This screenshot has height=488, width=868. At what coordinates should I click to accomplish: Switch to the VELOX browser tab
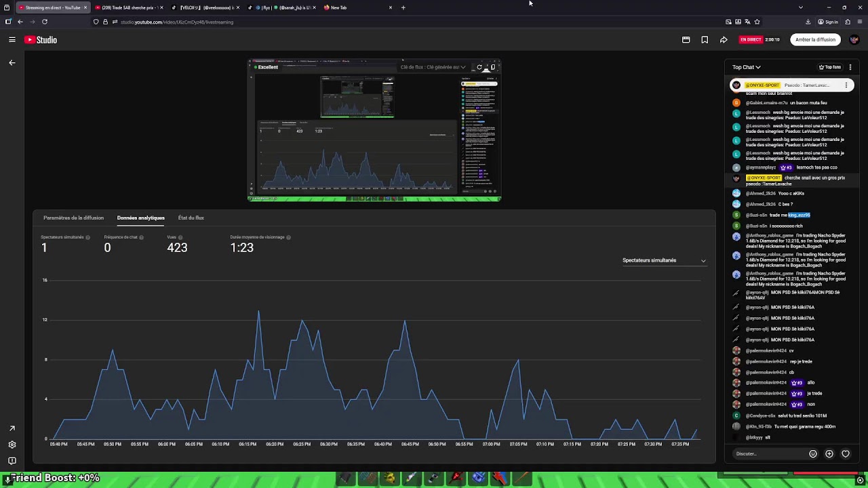[x=205, y=7]
